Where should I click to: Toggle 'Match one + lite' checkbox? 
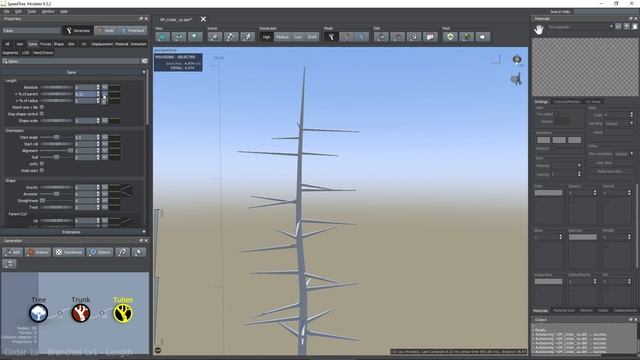[x=42, y=107]
